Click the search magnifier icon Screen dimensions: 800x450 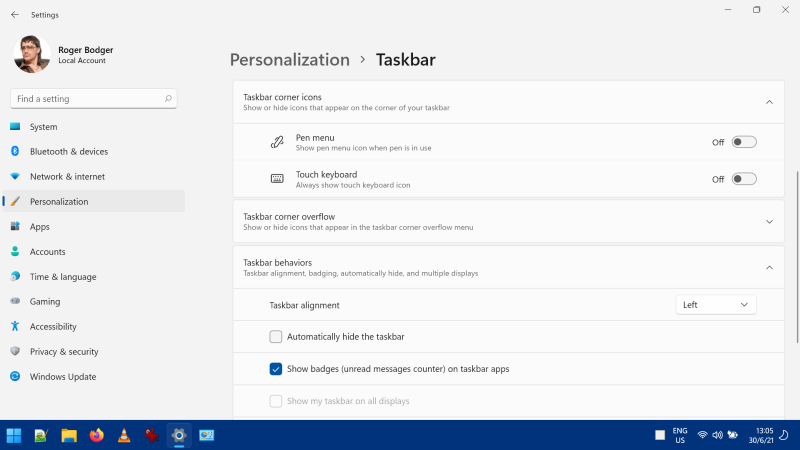point(168,99)
